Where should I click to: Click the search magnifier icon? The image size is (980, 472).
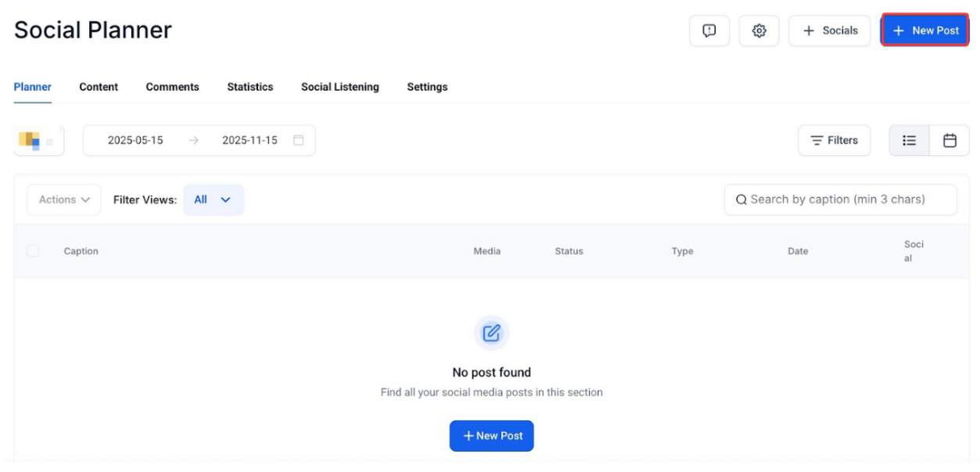(x=741, y=200)
